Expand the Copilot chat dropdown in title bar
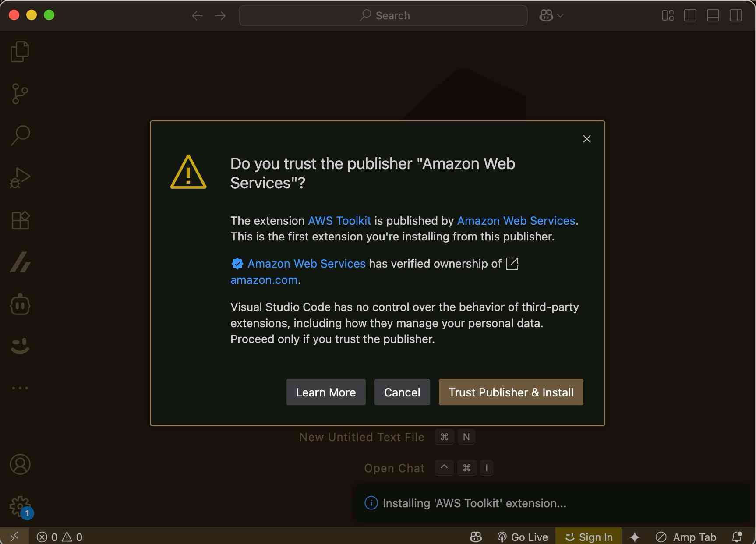 (x=560, y=16)
